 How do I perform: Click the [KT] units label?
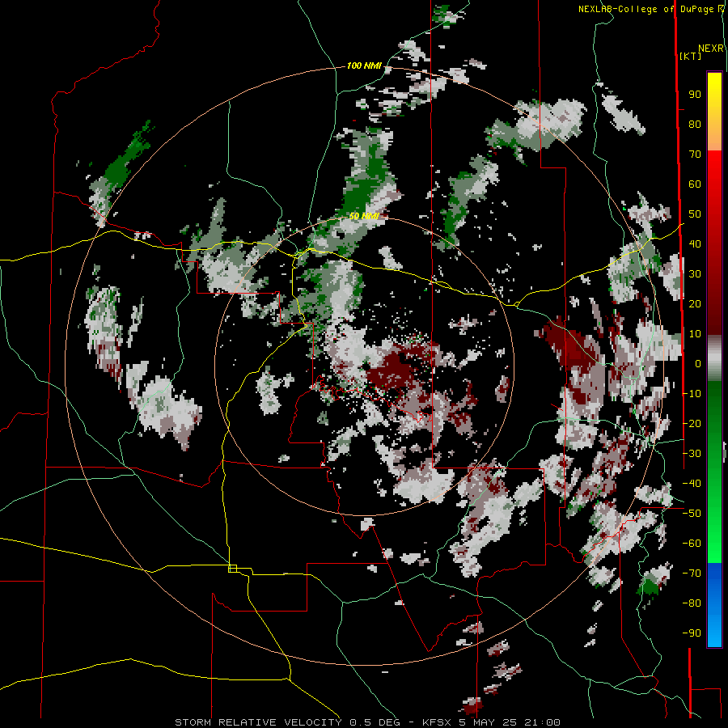coord(691,56)
